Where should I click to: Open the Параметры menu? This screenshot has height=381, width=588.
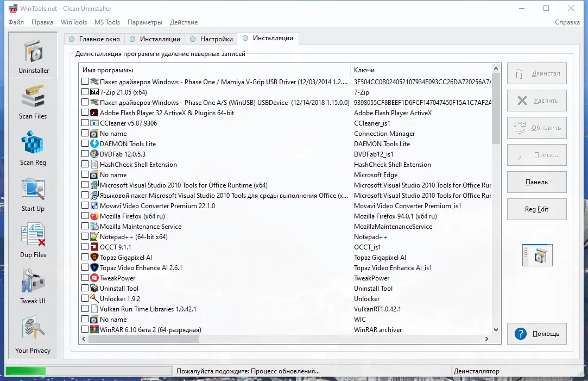(145, 22)
